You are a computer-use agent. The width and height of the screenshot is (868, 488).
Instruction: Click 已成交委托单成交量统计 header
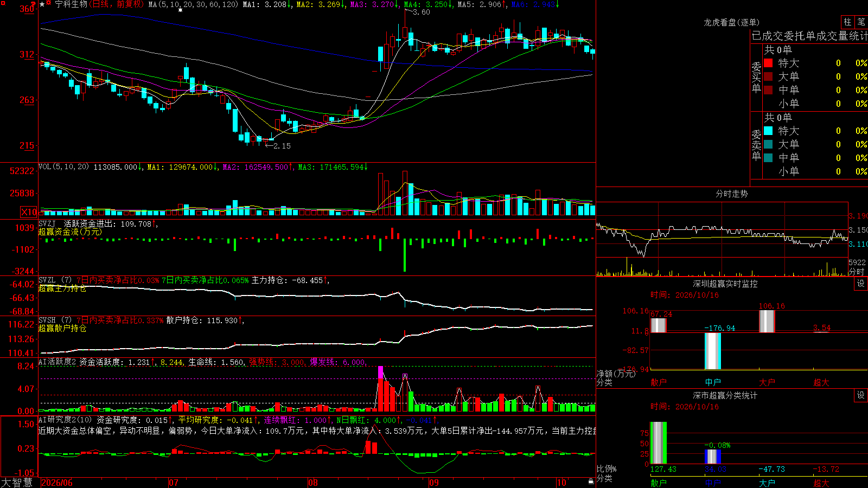tap(809, 36)
